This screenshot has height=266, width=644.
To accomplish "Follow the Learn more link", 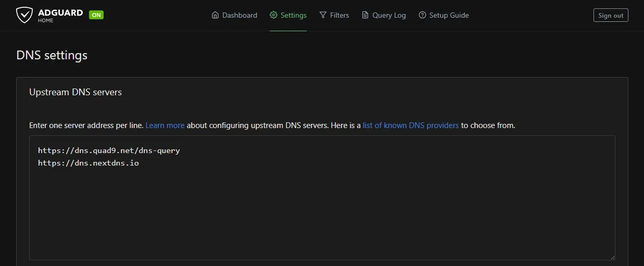I will click(165, 125).
